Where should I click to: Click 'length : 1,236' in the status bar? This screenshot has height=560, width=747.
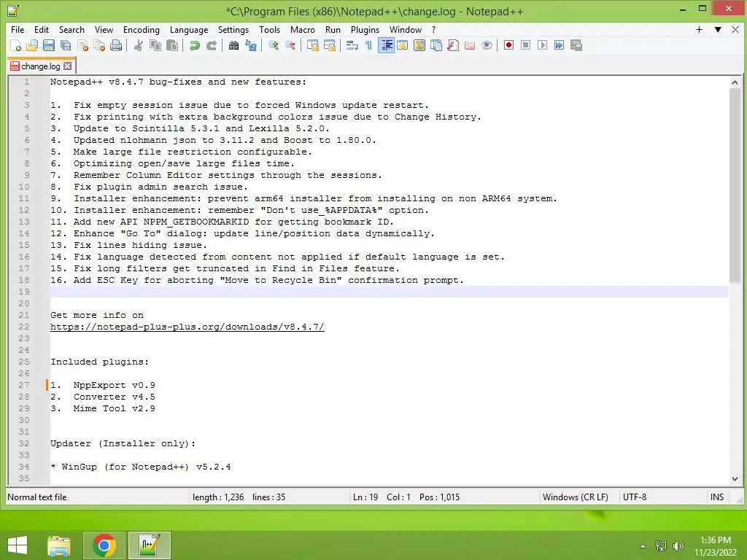tap(218, 497)
